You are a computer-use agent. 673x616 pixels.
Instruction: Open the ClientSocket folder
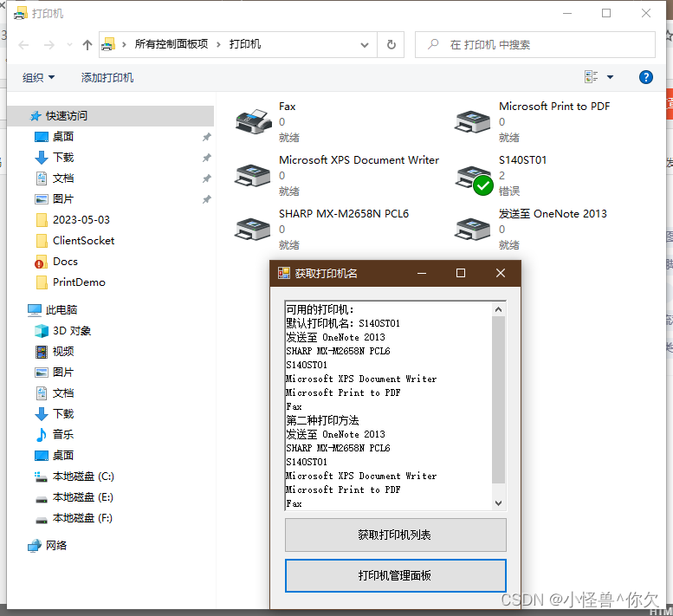coord(75,241)
